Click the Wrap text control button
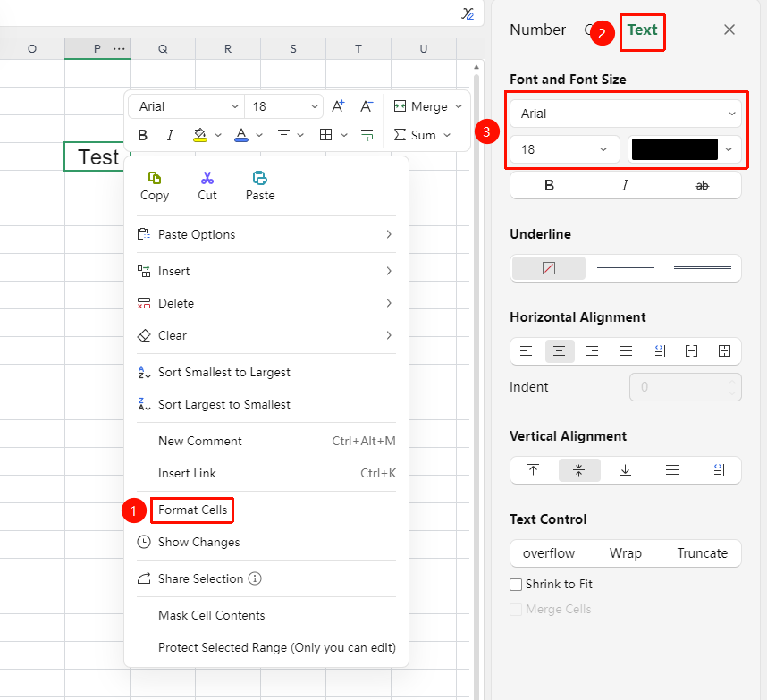Screen dimensions: 767x700 (x=625, y=553)
